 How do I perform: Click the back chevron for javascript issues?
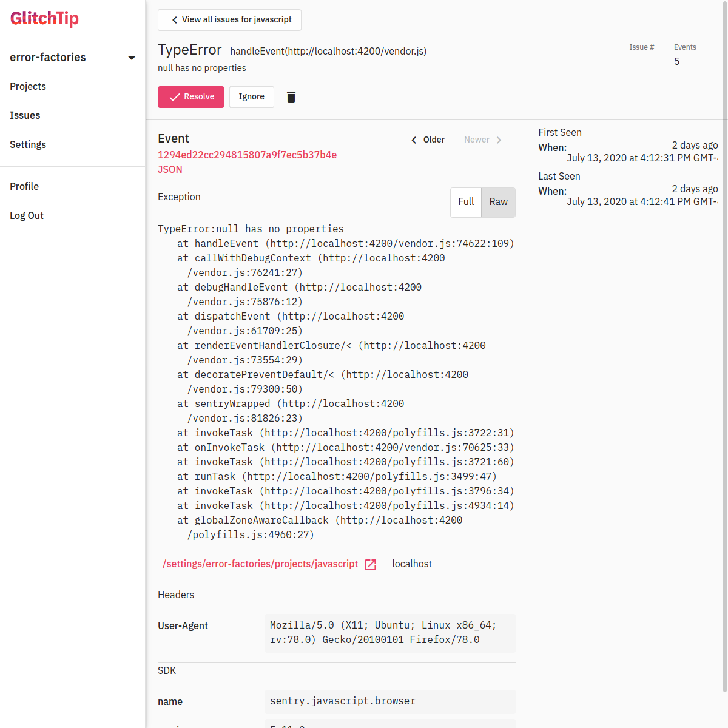[175, 20]
